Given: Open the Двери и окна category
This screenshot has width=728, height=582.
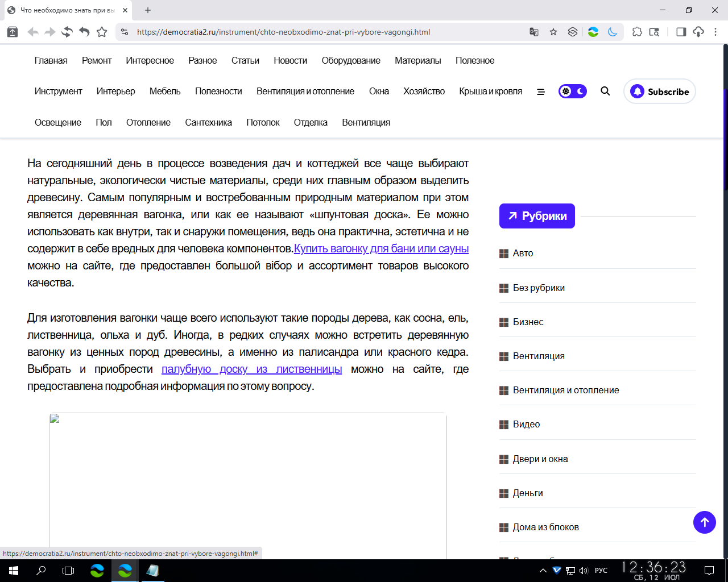Looking at the screenshot, I should pyautogui.click(x=540, y=459).
